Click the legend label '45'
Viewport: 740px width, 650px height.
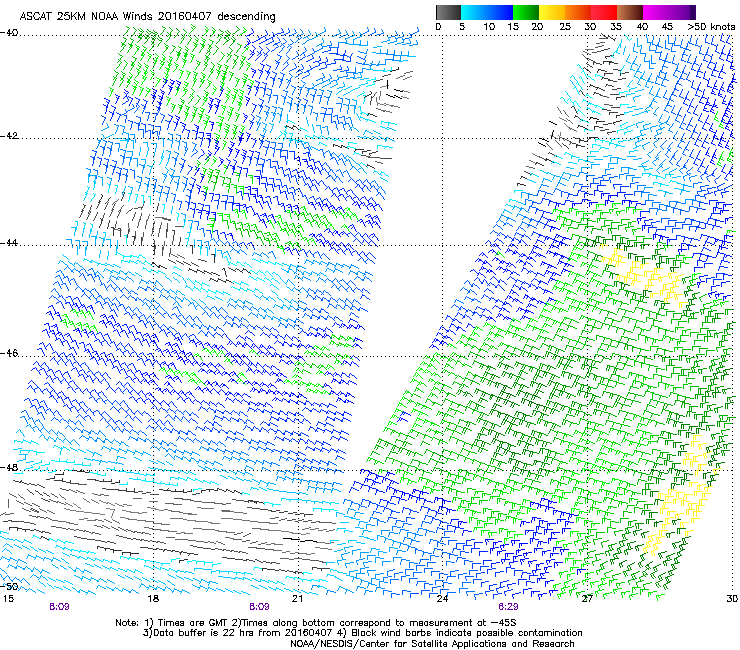pyautogui.click(x=667, y=27)
